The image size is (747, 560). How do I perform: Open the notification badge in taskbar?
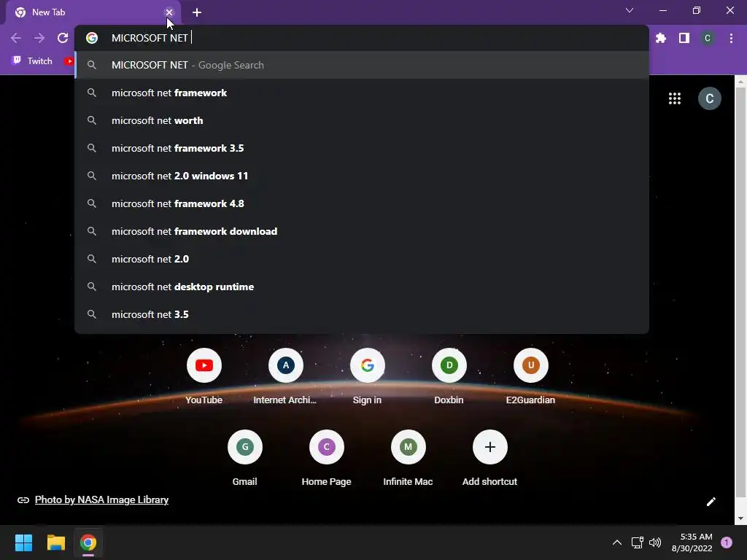click(727, 542)
